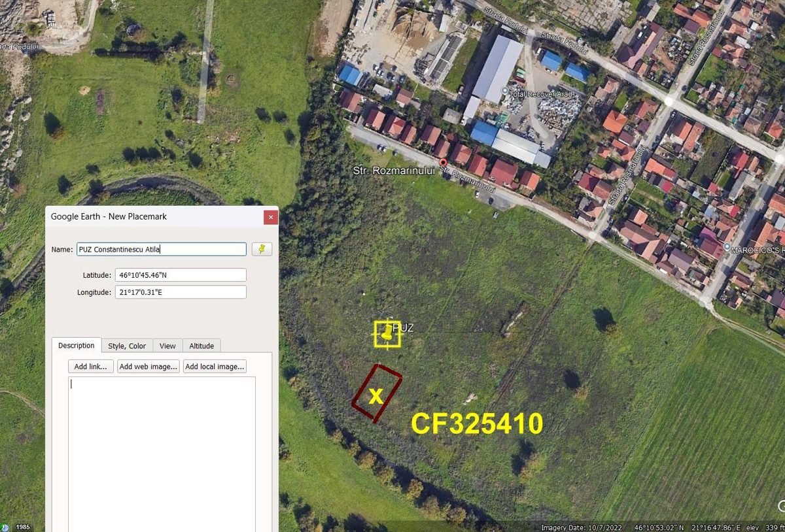Switch to the Description tab
The height and width of the screenshot is (532, 785).
(77, 346)
